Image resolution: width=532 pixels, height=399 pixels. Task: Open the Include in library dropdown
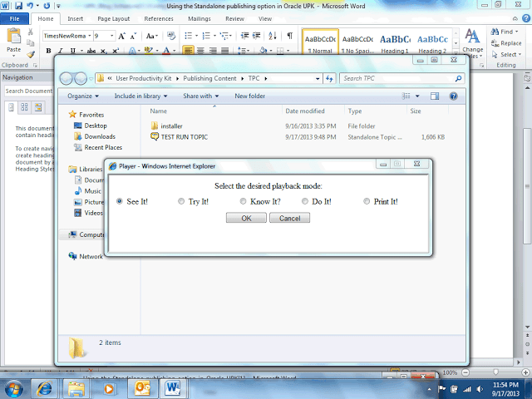140,96
